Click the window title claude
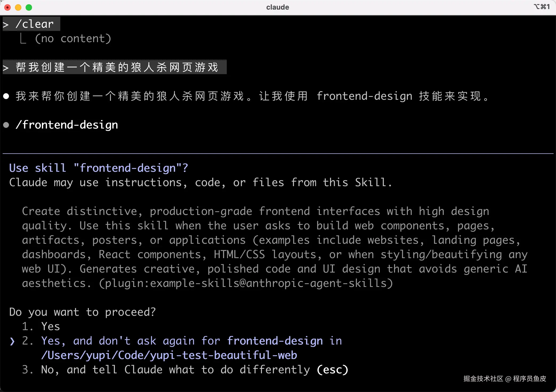Image resolution: width=556 pixels, height=392 pixels. (x=277, y=7)
